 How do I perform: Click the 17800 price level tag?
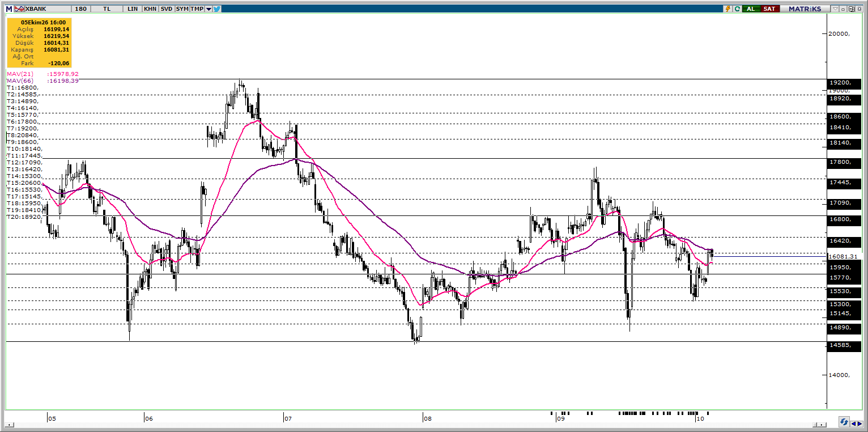coord(845,162)
